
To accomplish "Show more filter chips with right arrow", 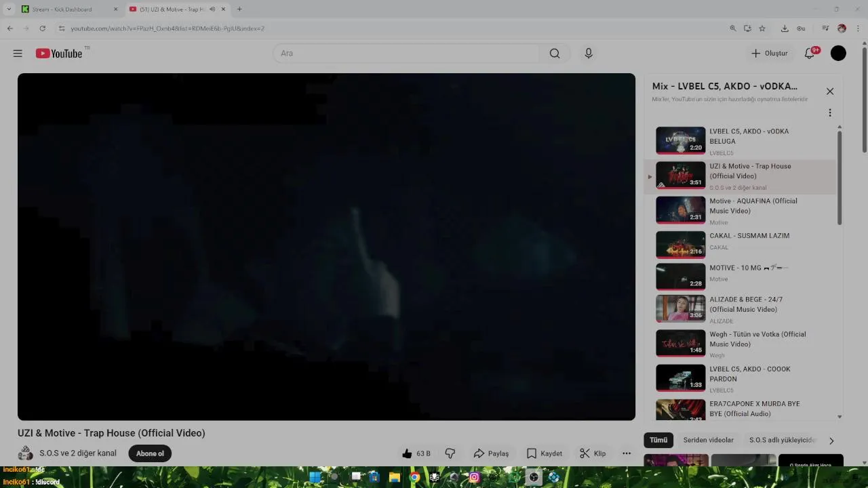I will click(x=831, y=441).
